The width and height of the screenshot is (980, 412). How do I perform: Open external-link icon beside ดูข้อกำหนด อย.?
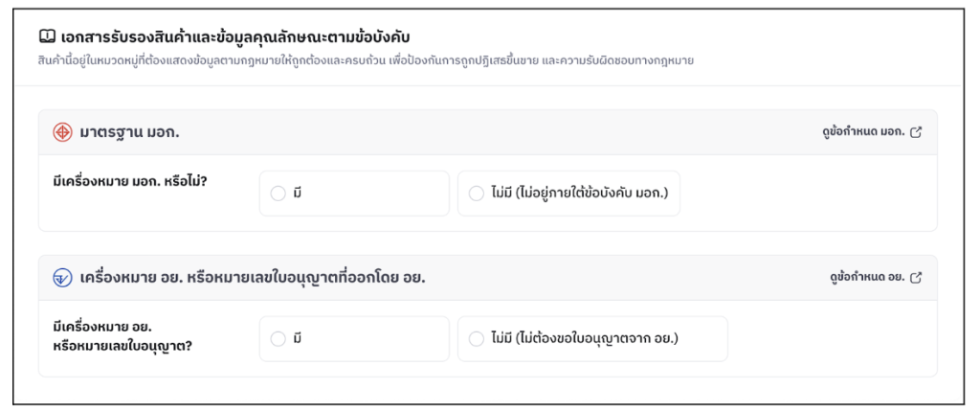916,278
